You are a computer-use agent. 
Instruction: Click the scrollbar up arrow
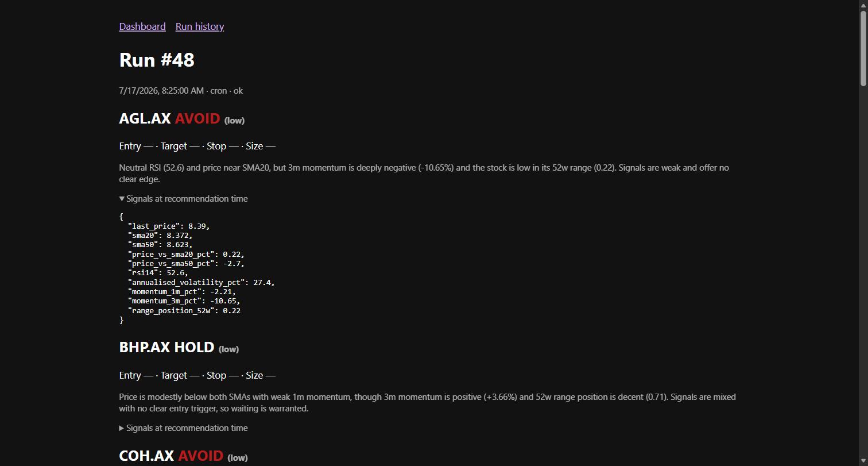point(863,5)
